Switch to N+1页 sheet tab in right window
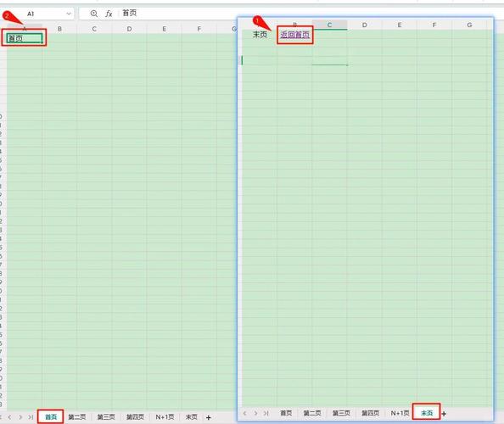 pos(400,413)
